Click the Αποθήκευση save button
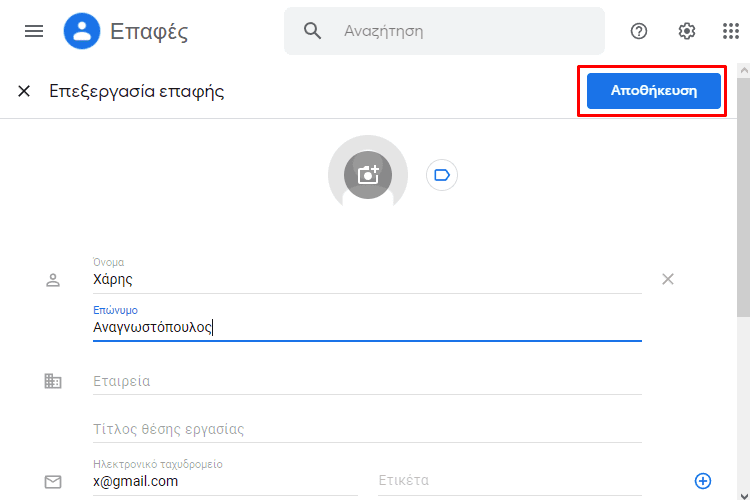Image resolution: width=750 pixels, height=500 pixels. [x=653, y=91]
